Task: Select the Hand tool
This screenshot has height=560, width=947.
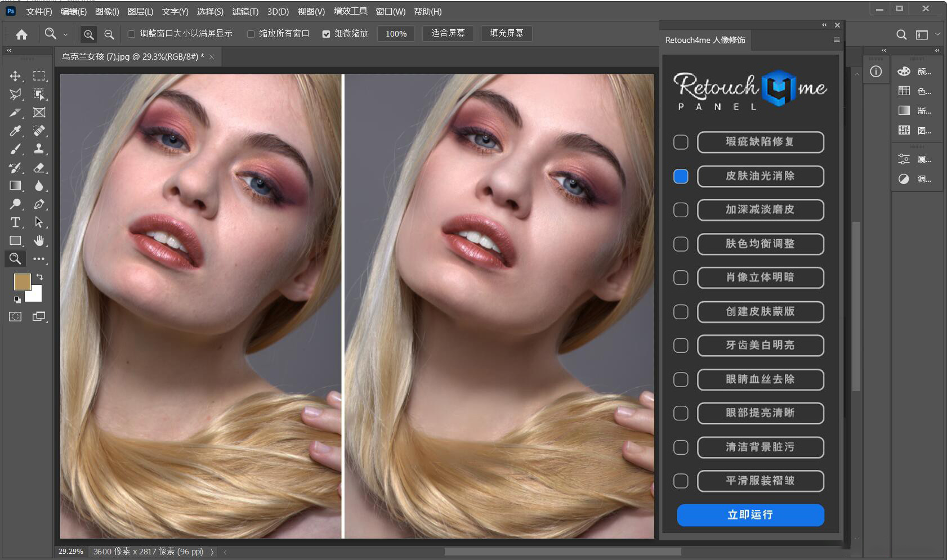Action: (39, 240)
